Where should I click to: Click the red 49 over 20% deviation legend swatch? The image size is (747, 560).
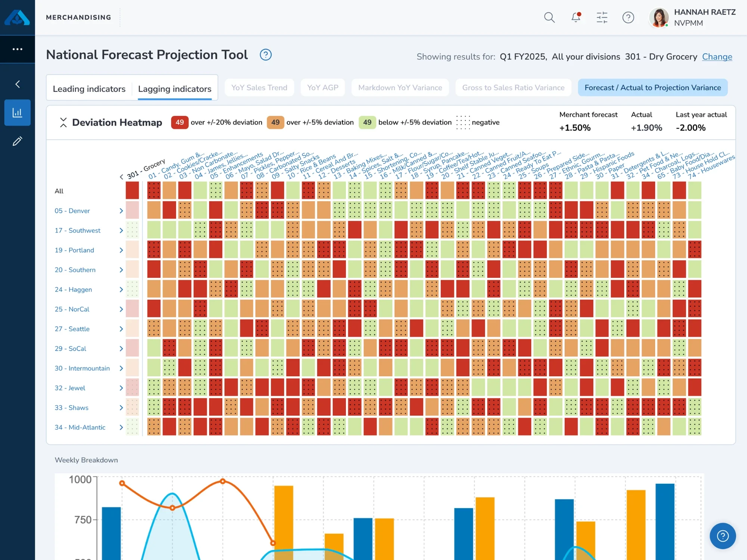[x=180, y=122]
